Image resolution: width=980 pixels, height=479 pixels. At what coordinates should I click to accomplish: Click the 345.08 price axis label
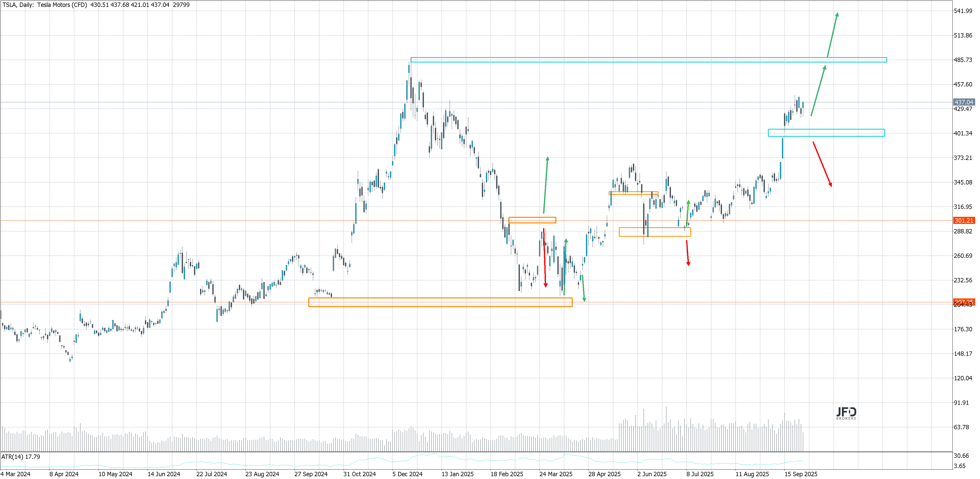point(963,182)
